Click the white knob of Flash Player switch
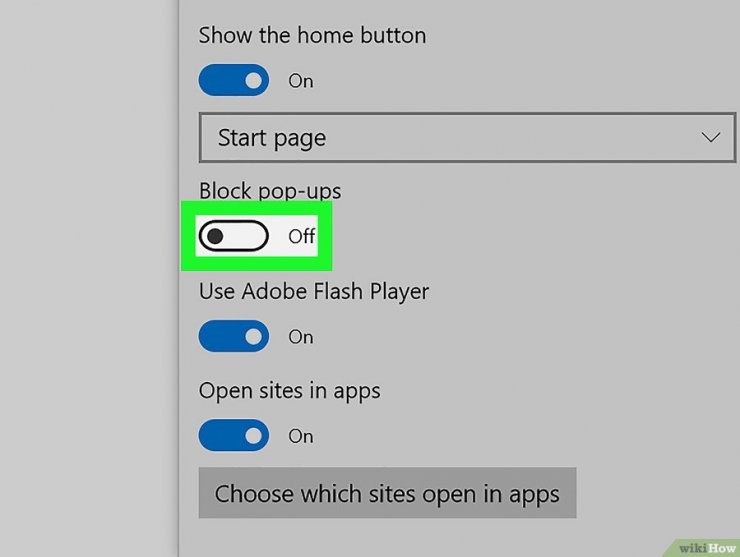This screenshot has height=557, width=740. pyautogui.click(x=253, y=336)
